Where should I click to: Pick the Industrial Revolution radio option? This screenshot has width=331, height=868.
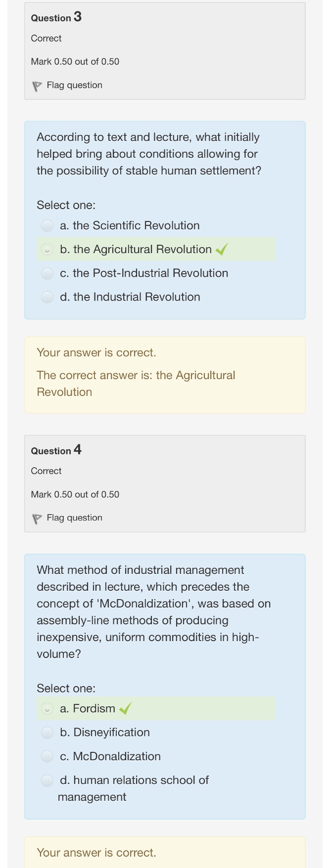47,297
